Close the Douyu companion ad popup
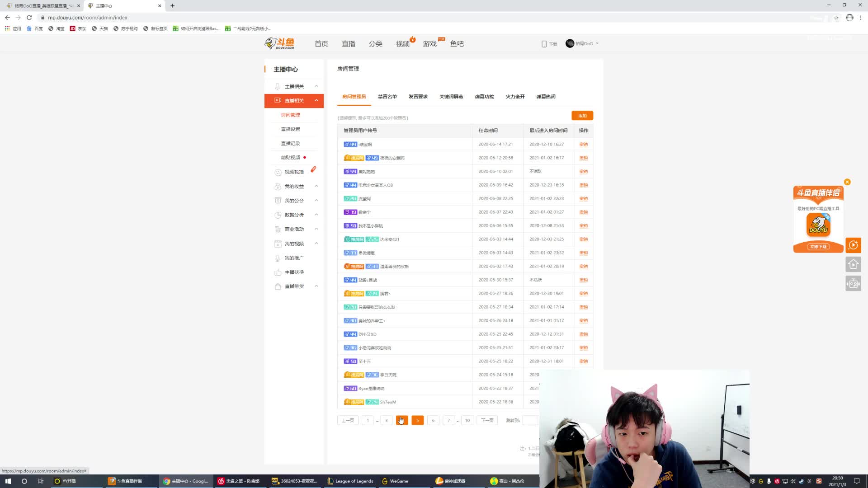 coord(847,182)
